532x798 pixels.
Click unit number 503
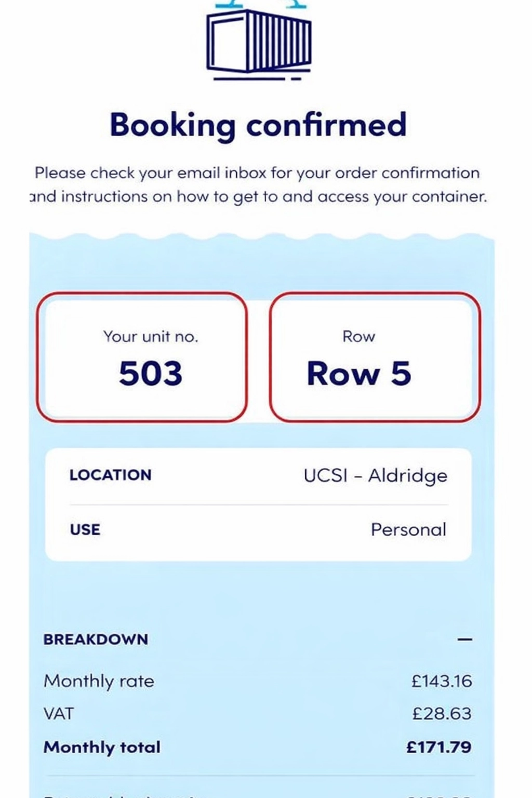click(x=151, y=373)
